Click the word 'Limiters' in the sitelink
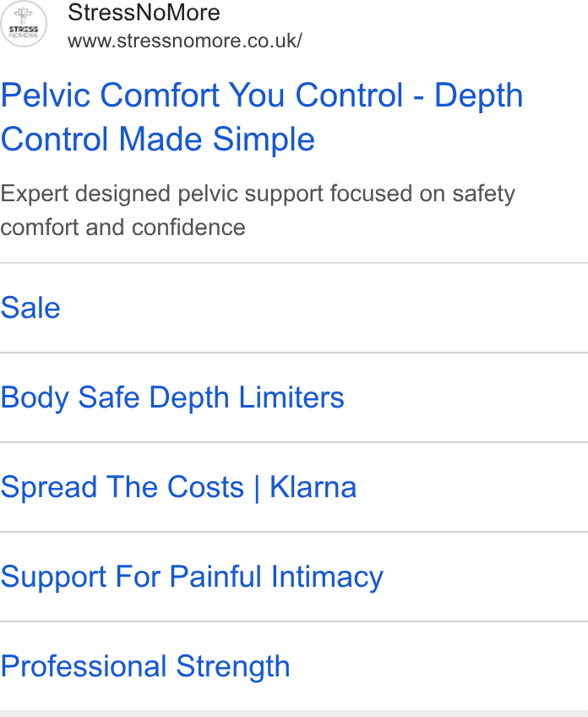588x717 pixels. (291, 397)
